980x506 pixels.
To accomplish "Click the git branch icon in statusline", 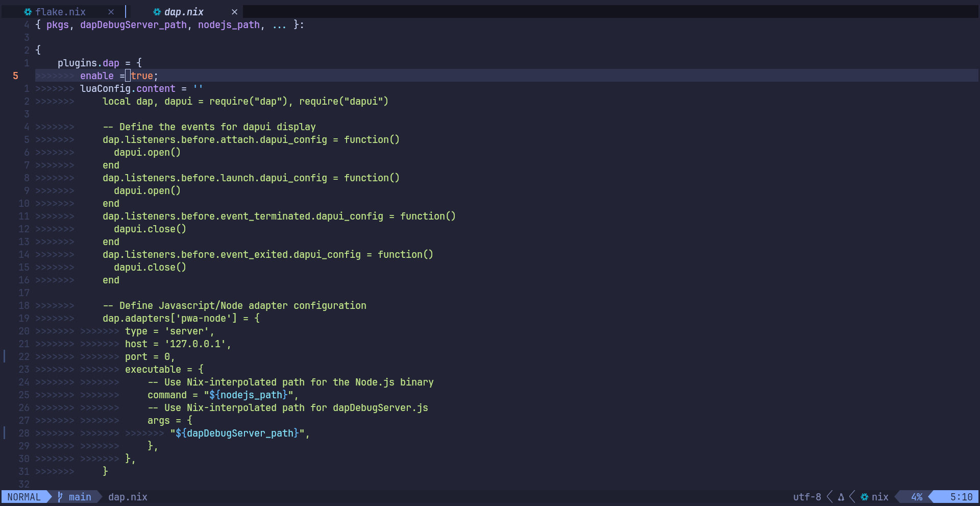I will 60,497.
